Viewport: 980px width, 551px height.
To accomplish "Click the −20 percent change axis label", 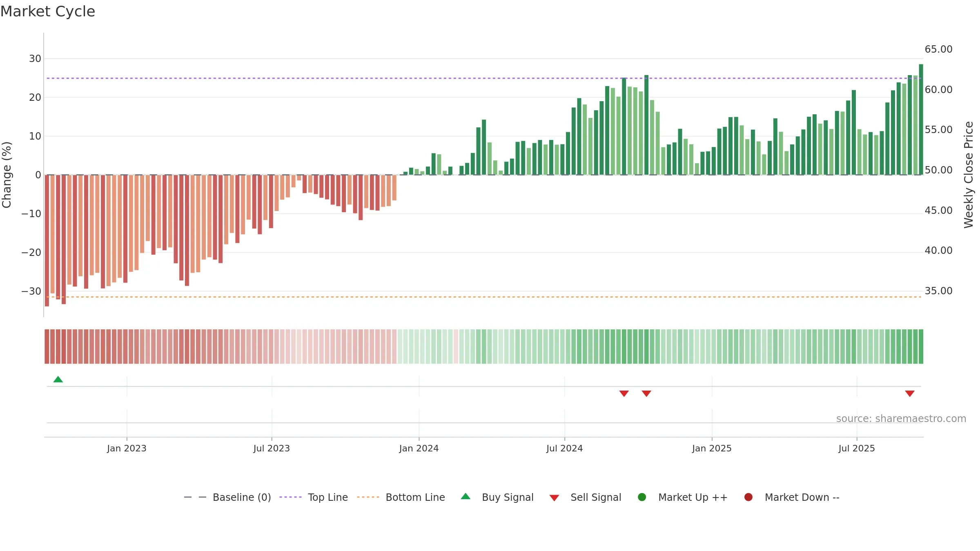I will click(31, 252).
